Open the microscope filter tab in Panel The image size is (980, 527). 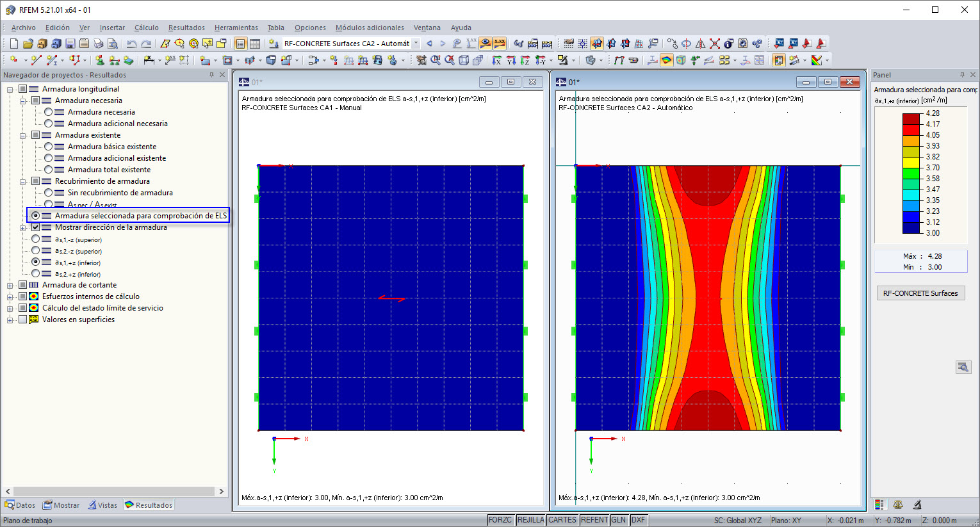(917, 505)
